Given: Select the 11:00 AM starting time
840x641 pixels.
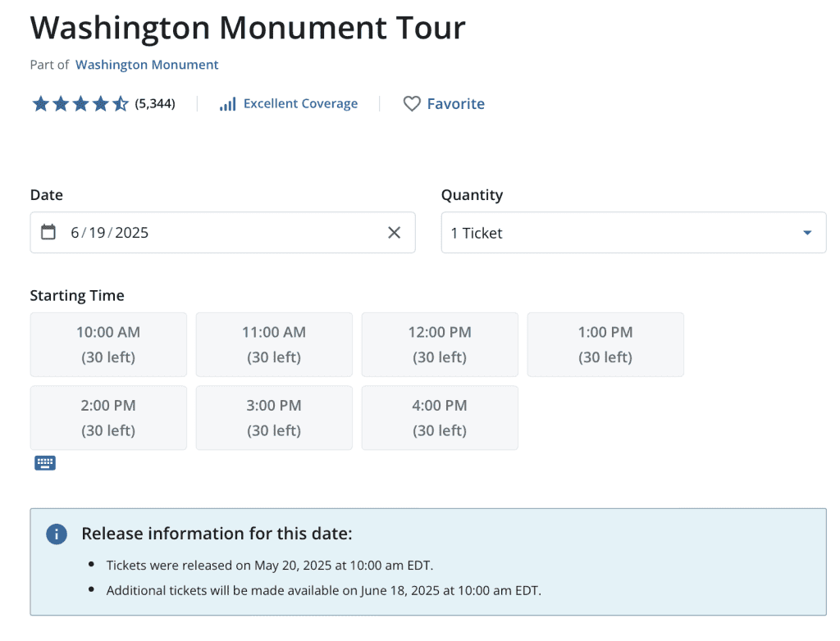Looking at the screenshot, I should [x=274, y=344].
